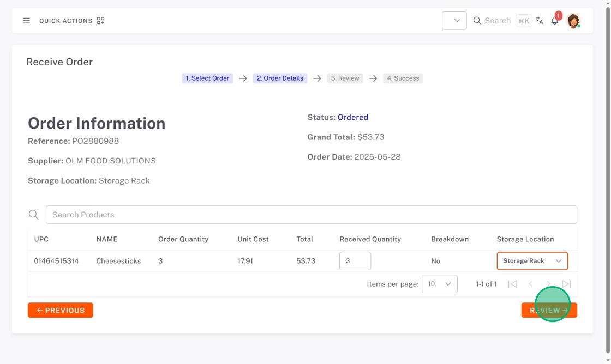Image resolution: width=611 pixels, height=364 pixels.
Task: Jump to the Review step
Action: (345, 78)
